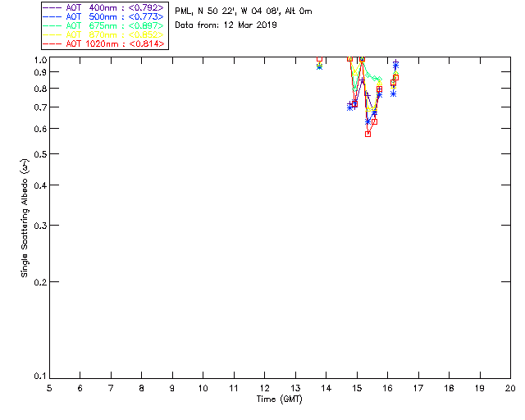Click the Data from 12 Mar 2019 label
Viewport: 525px width, 420px height.
226,25
